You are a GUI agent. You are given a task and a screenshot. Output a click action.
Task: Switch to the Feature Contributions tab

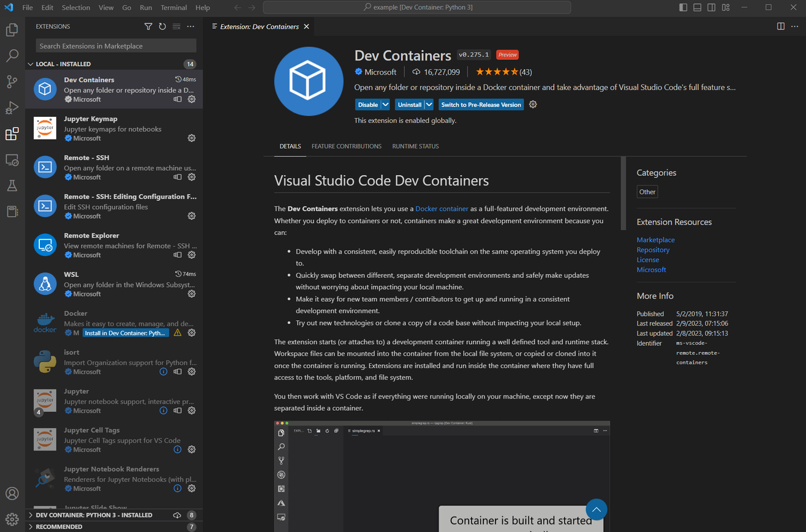click(347, 146)
